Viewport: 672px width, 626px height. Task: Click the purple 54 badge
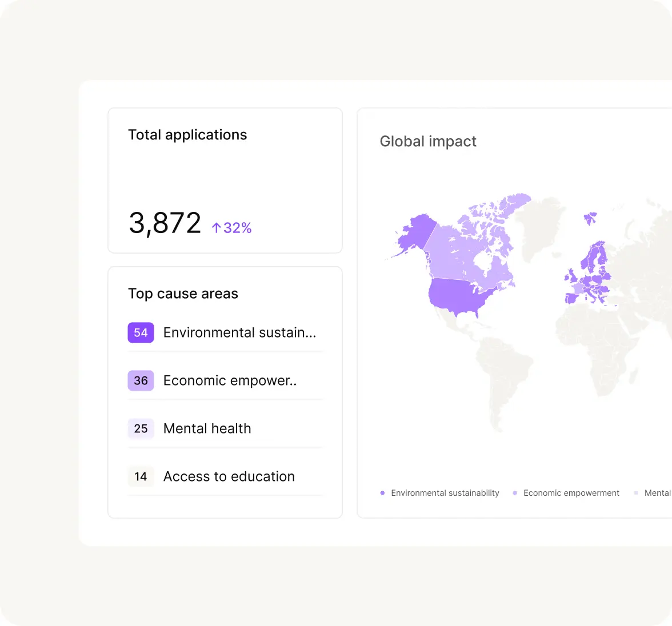(141, 332)
